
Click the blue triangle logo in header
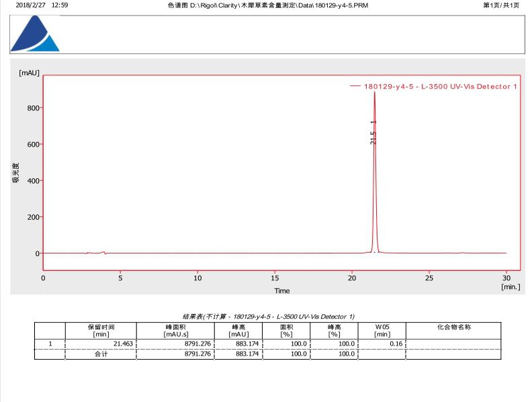click(x=35, y=34)
